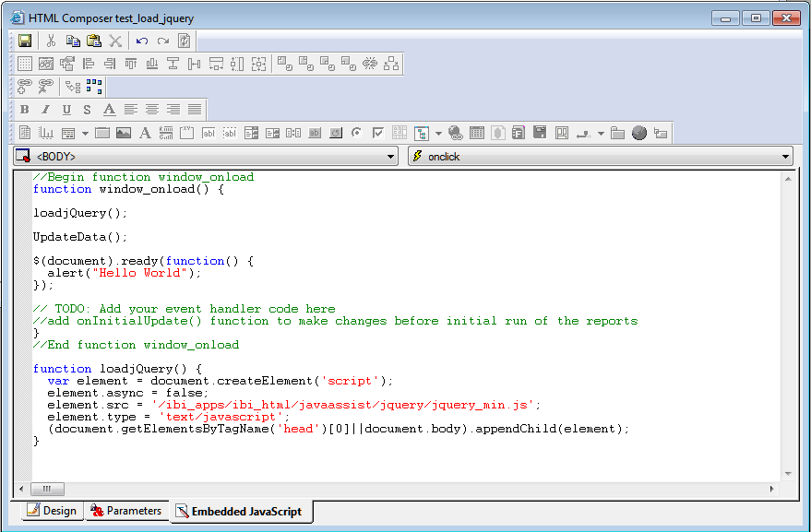The image size is (811, 532).
Task: Click the vertical scrollbar up arrow
Action: pos(788,179)
